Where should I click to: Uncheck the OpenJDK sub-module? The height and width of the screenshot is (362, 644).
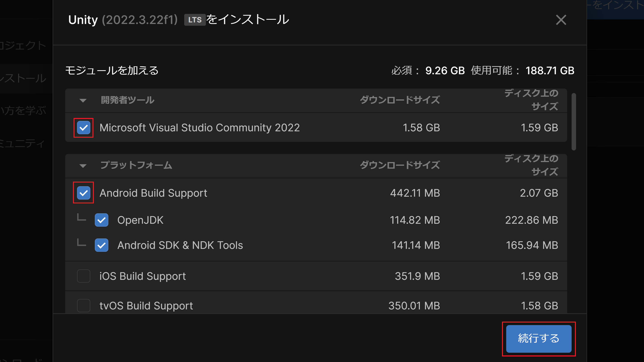pos(102,220)
